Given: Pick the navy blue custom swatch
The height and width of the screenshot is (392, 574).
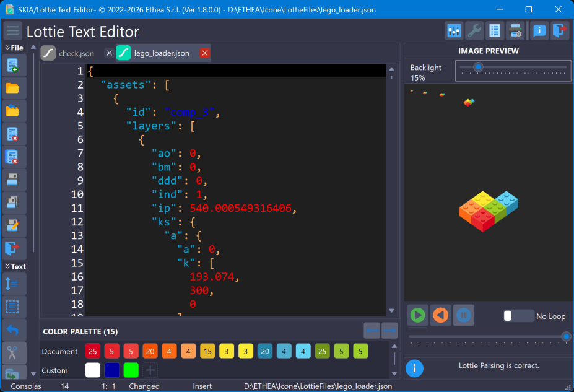Looking at the screenshot, I should (x=111, y=370).
